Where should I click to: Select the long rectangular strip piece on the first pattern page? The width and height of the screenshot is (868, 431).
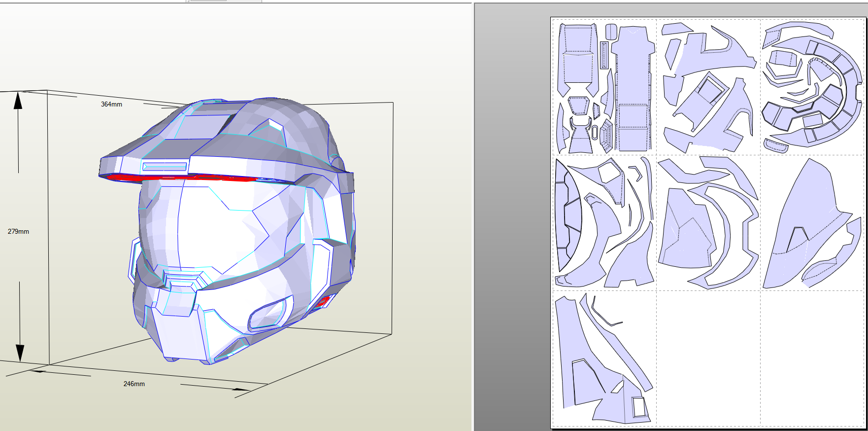633,89
